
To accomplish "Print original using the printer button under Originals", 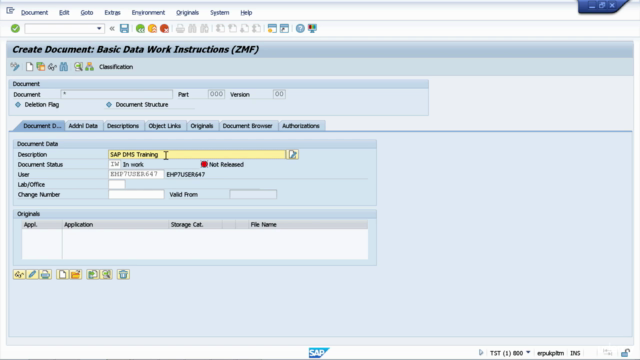I will point(45,274).
